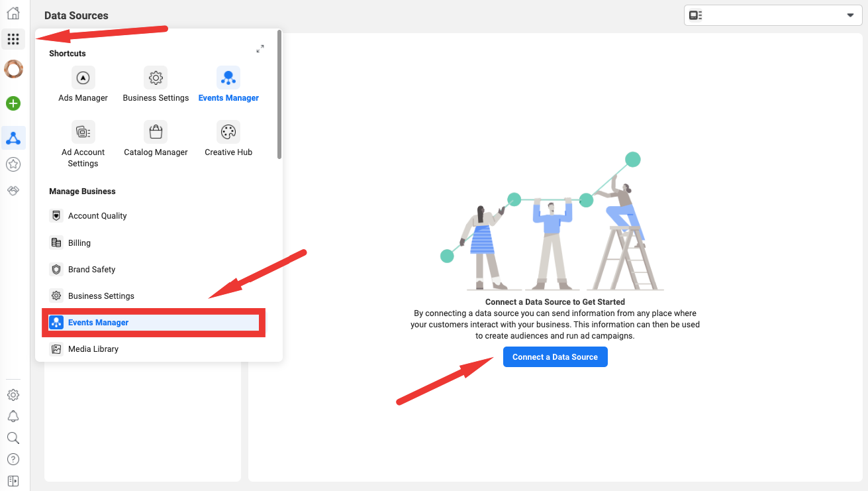This screenshot has height=491, width=868.
Task: Open the account selector dropdown
Action: [x=773, y=15]
